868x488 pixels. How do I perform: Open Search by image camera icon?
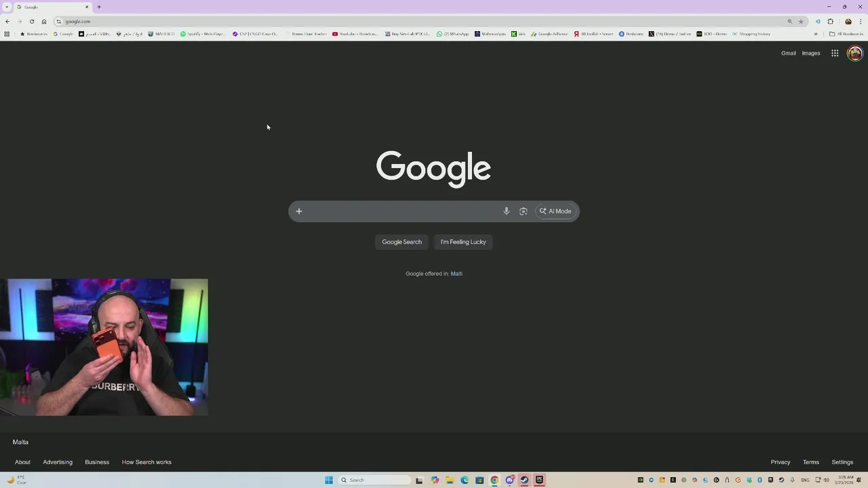coord(523,211)
